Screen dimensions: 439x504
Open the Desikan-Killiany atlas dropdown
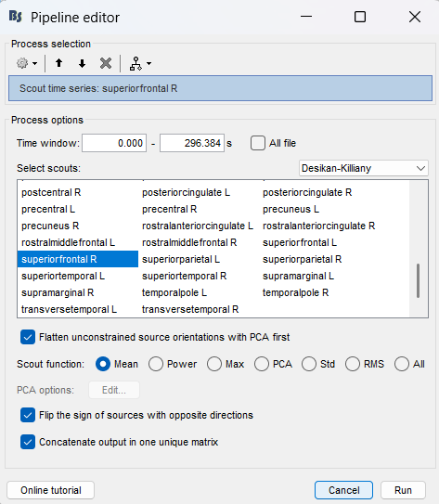tap(364, 168)
